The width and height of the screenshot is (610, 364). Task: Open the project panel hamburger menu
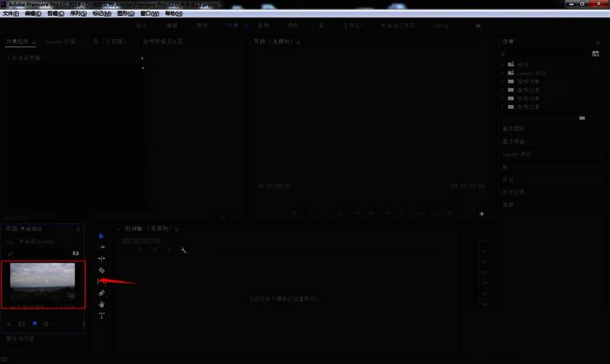tap(78, 229)
